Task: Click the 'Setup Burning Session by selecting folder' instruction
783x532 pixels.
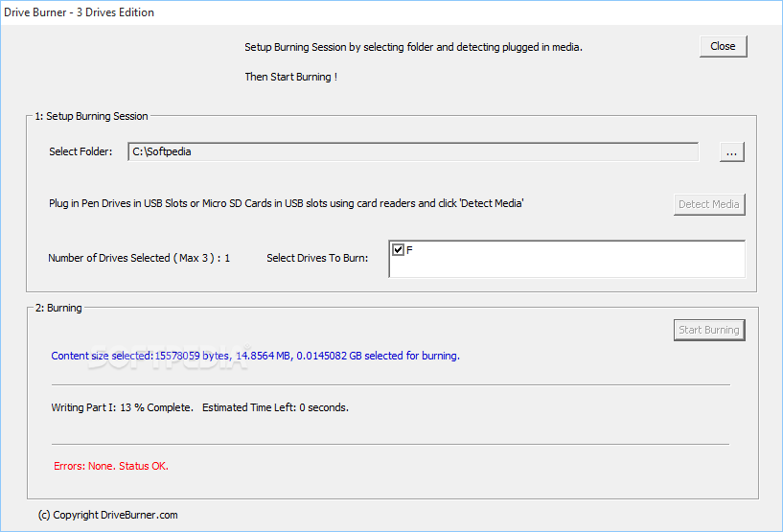Action: (x=413, y=48)
